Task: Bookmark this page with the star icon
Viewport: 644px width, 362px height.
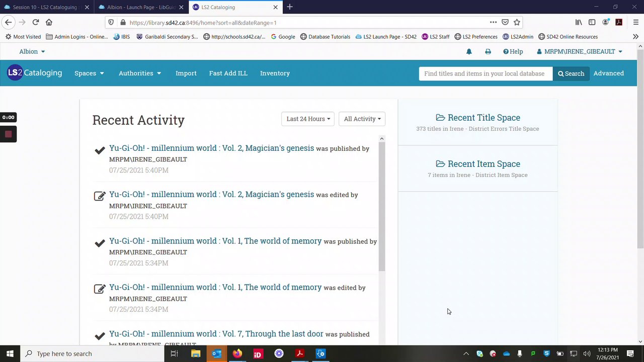Action: tap(517, 22)
